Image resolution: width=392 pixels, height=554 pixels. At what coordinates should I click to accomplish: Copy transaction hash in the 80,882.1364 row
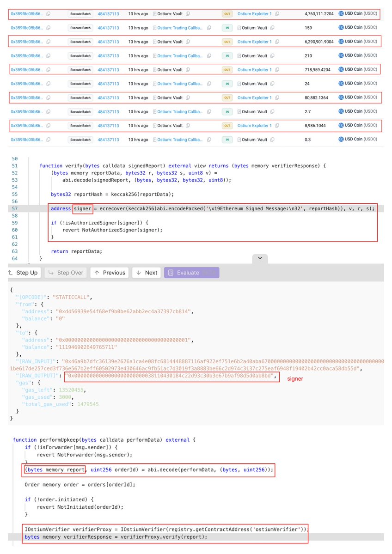click(49, 97)
